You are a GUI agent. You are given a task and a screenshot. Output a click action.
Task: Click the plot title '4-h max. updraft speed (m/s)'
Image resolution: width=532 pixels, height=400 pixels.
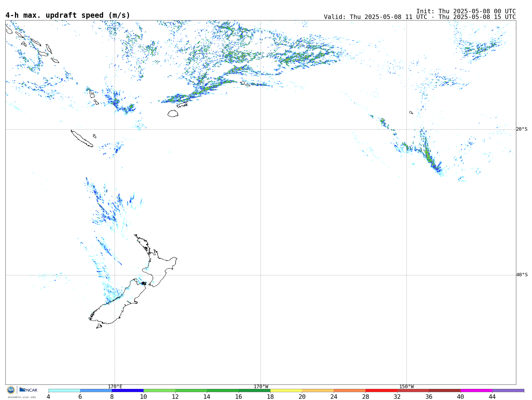coord(68,15)
